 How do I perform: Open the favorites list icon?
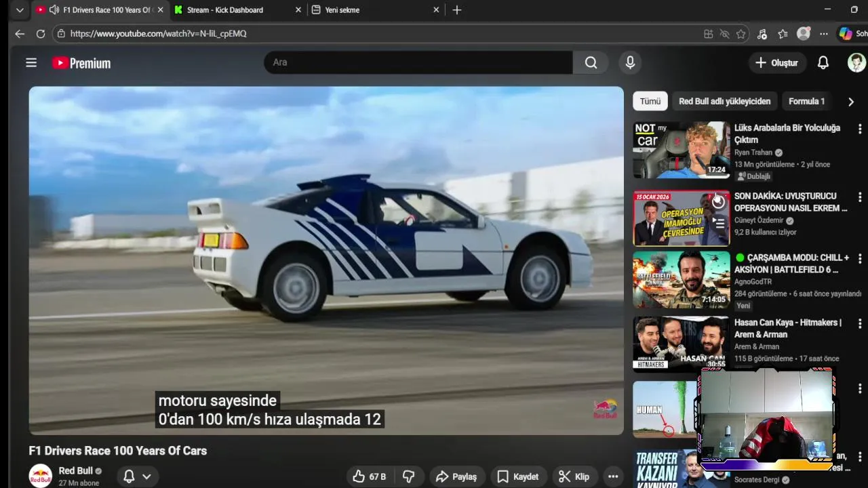[783, 34]
